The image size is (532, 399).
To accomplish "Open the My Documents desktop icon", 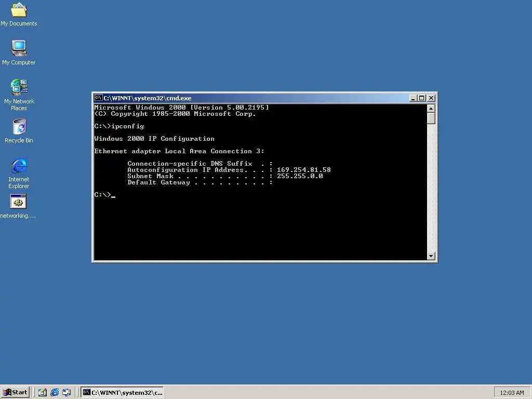I will coord(19,14).
